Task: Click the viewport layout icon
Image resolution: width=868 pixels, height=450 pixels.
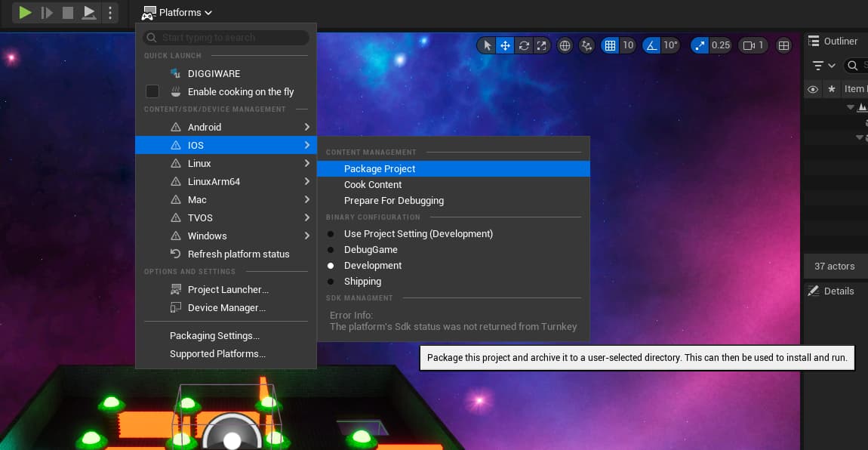Action: 783,45
